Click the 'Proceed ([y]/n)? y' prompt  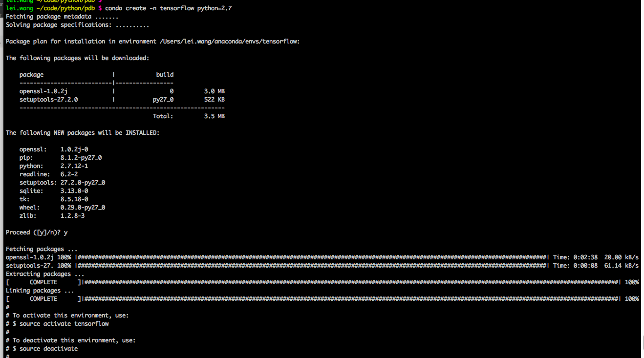(37, 232)
